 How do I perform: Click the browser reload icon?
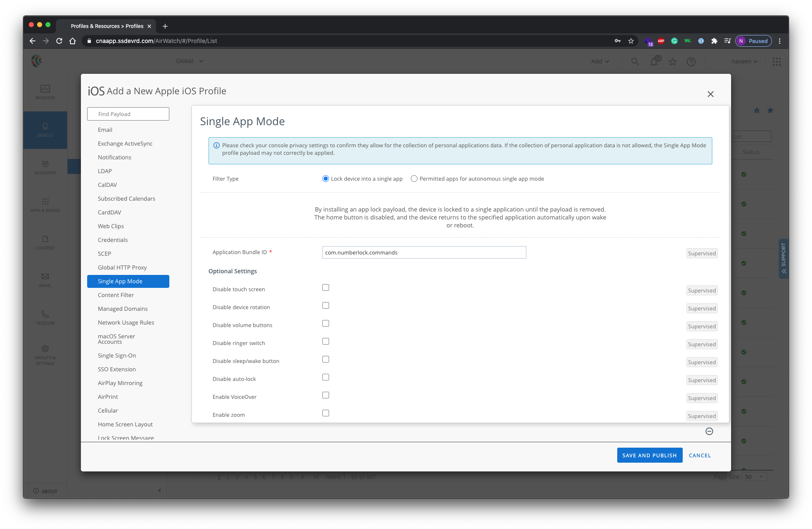[59, 41]
